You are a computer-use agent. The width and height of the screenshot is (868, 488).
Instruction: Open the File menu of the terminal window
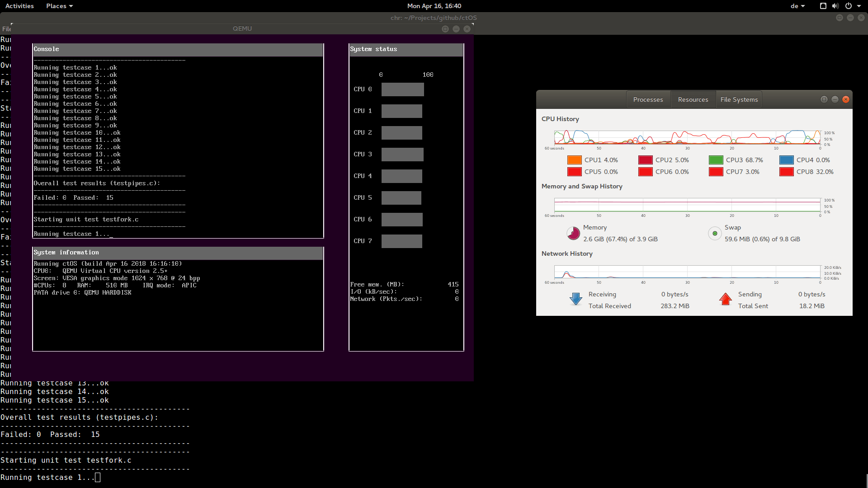tap(7, 28)
